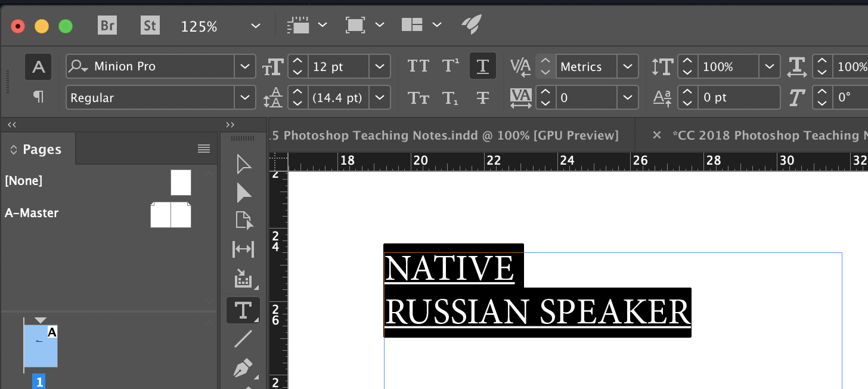Open the Metrics kerning dropdown

pyautogui.click(x=626, y=66)
